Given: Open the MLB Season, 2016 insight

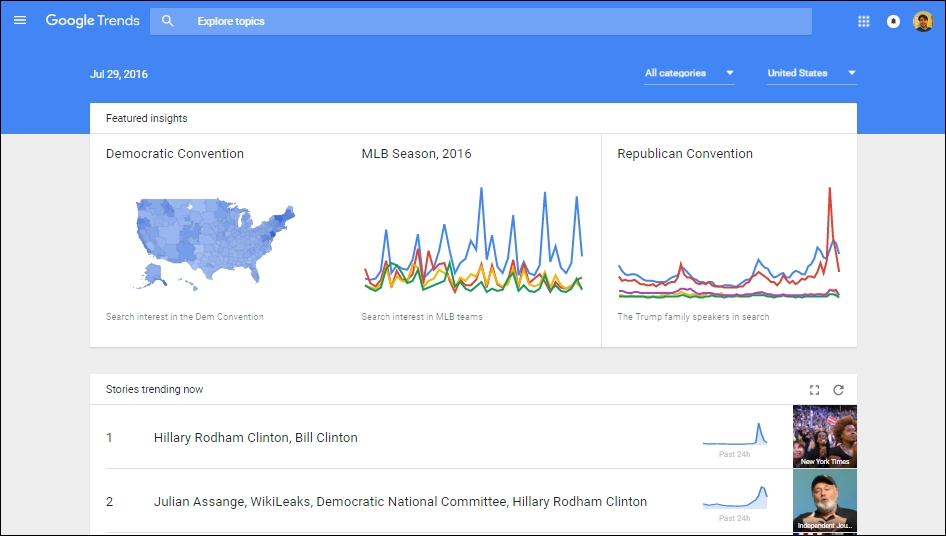Looking at the screenshot, I should click(416, 153).
